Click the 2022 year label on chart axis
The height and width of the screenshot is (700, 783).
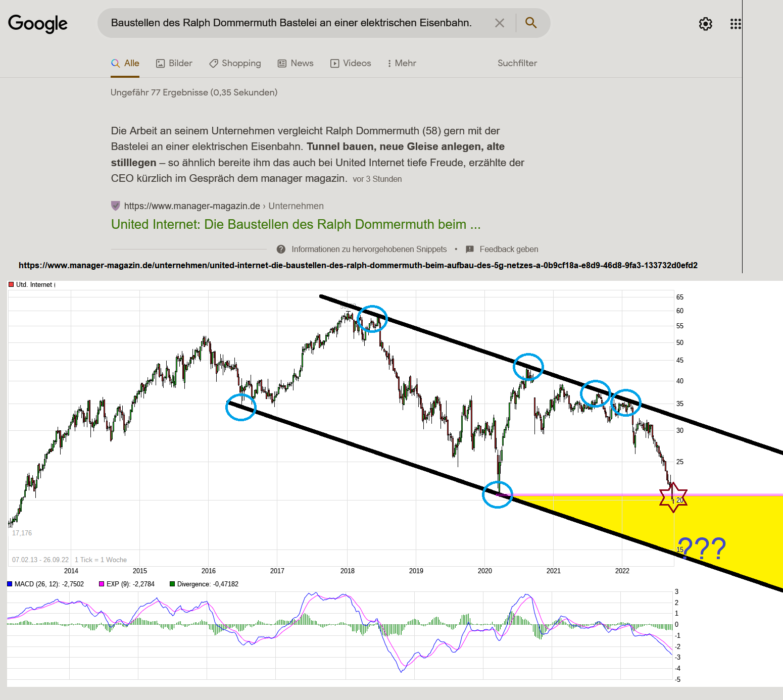(622, 571)
